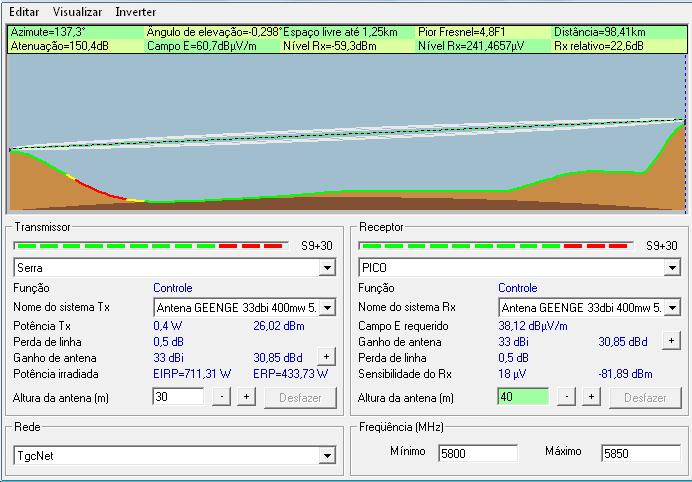The image size is (692, 482).
Task: Click the Espaço livre até 1,25km readout
Action: tap(340, 32)
